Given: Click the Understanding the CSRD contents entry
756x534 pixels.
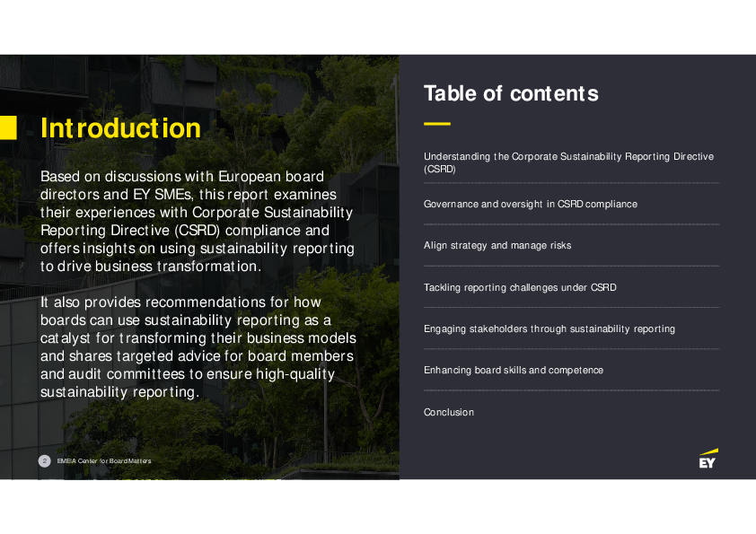Looking at the screenshot, I should pyautogui.click(x=568, y=162).
